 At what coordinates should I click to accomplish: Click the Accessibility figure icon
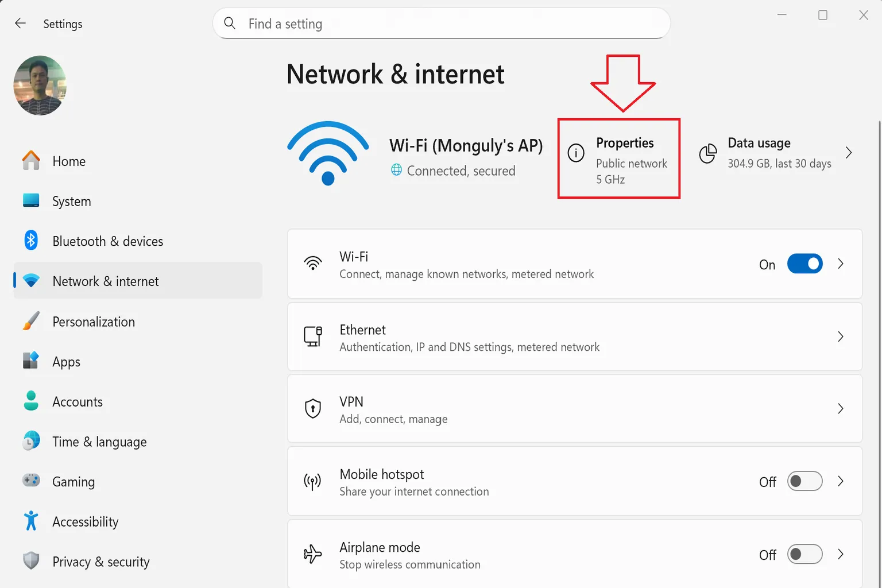pos(31,521)
